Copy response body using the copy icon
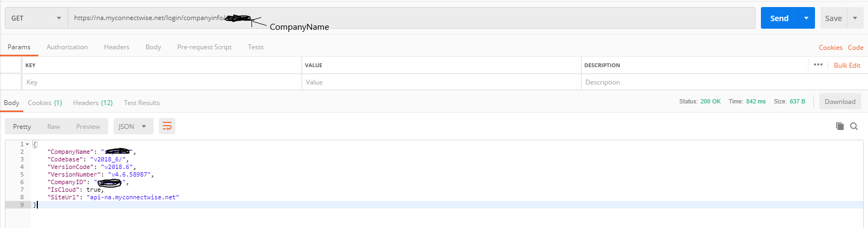This screenshot has width=868, height=228. coord(840,126)
